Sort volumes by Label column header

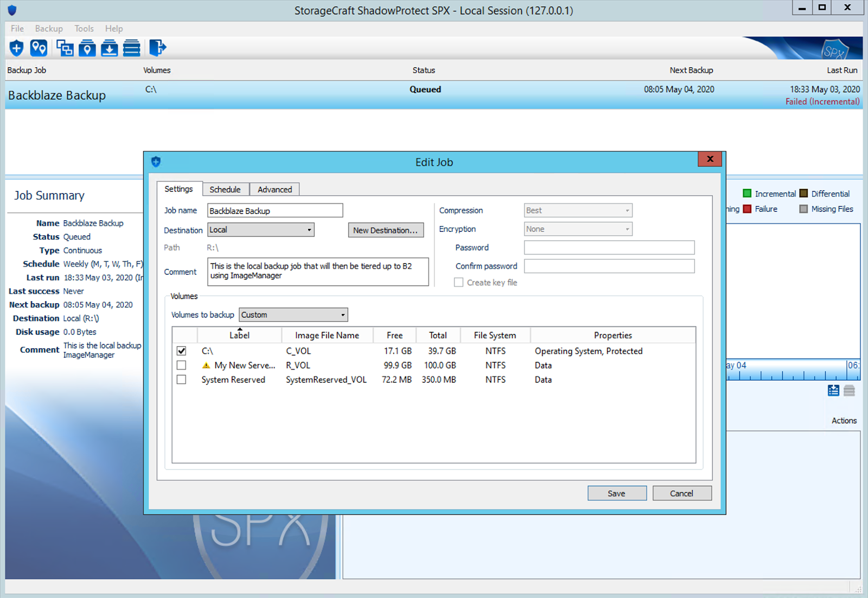239,335
